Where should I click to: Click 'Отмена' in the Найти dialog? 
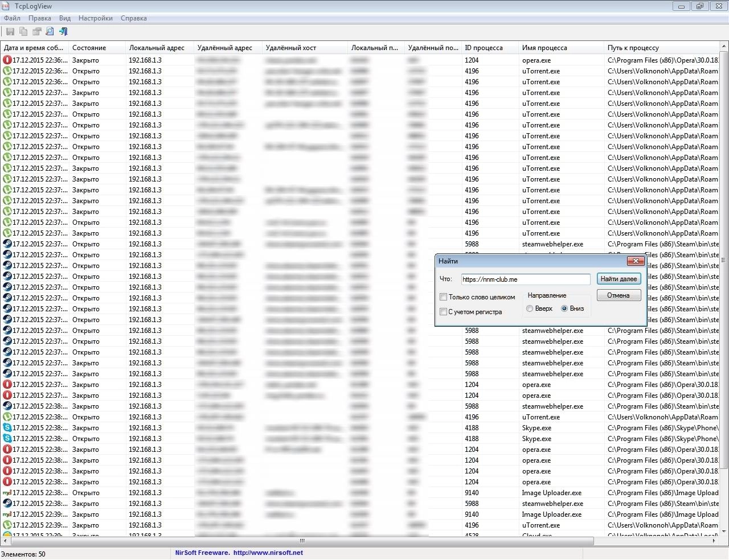(619, 295)
